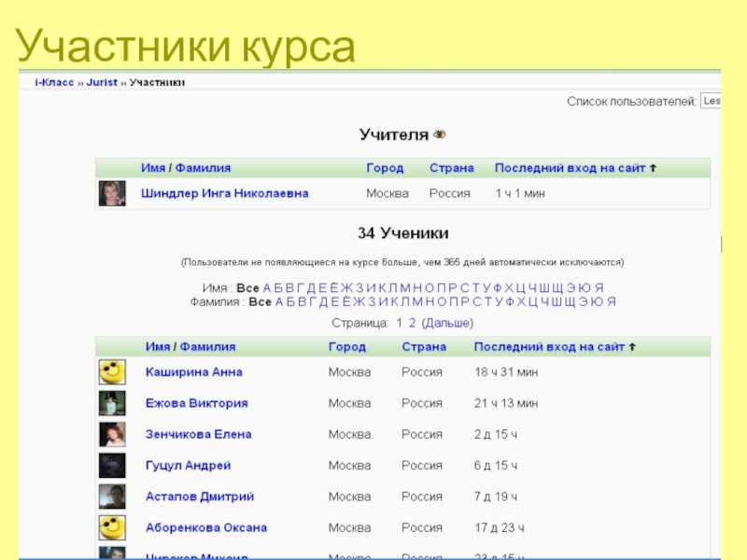Click Россия country cell of Шиндлер Инга
The width and height of the screenshot is (747, 560).
click(450, 193)
